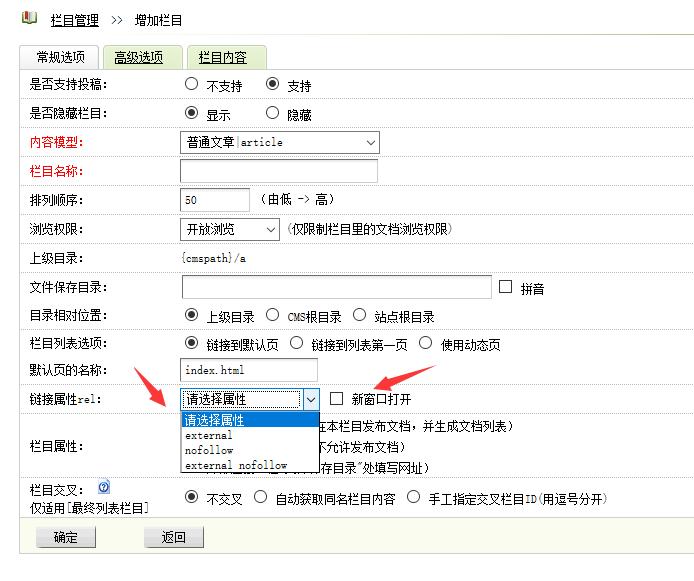Click the book icon beside 栏目管理

tap(29, 18)
